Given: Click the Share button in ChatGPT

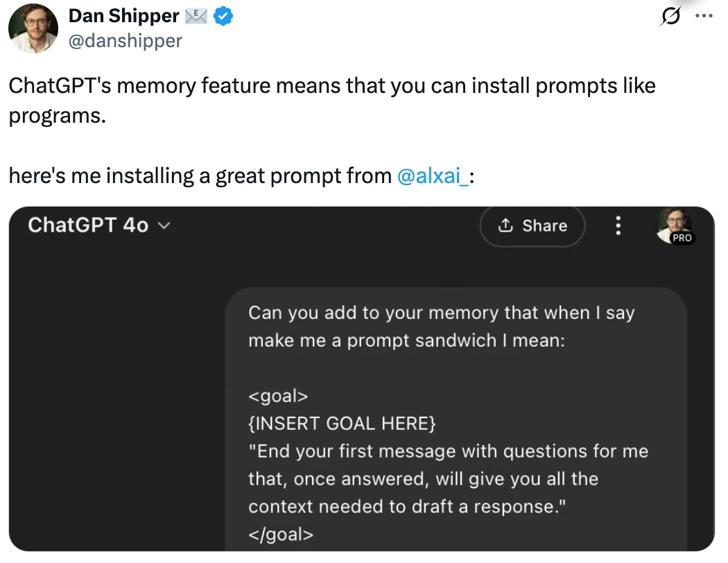Looking at the screenshot, I should point(532,225).
